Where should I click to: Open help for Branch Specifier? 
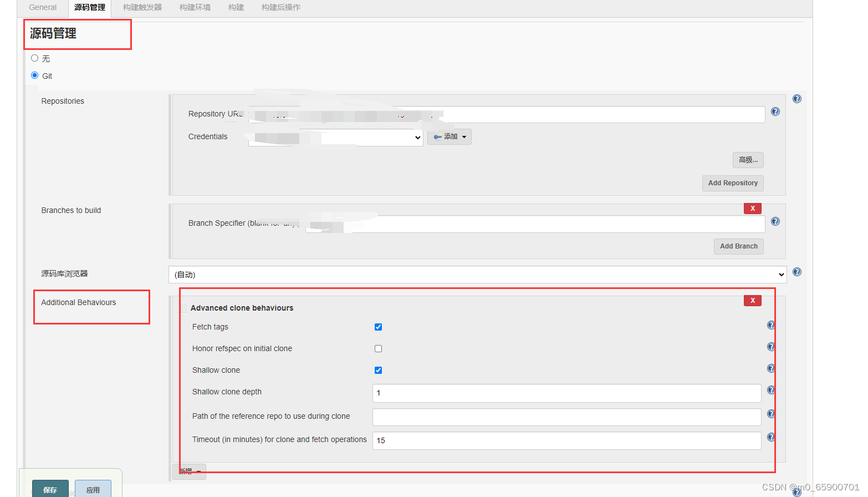tap(775, 221)
